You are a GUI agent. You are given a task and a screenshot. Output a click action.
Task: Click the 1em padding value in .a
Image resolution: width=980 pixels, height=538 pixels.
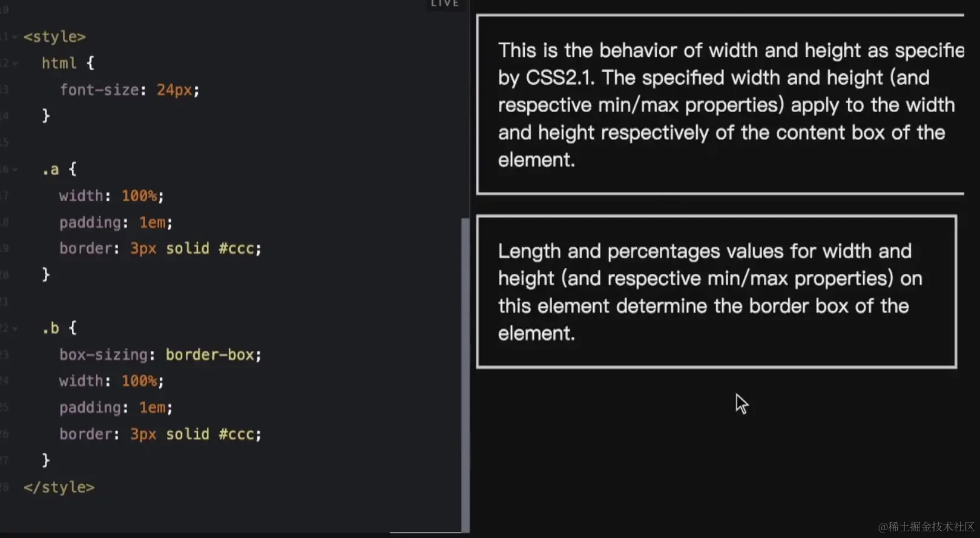tap(152, 223)
